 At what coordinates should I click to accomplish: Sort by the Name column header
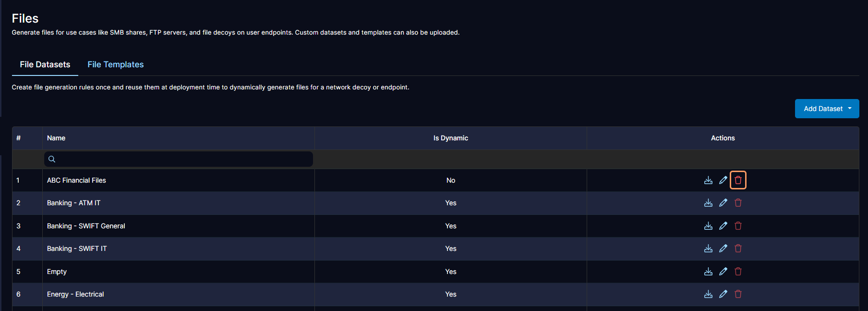[x=56, y=138]
